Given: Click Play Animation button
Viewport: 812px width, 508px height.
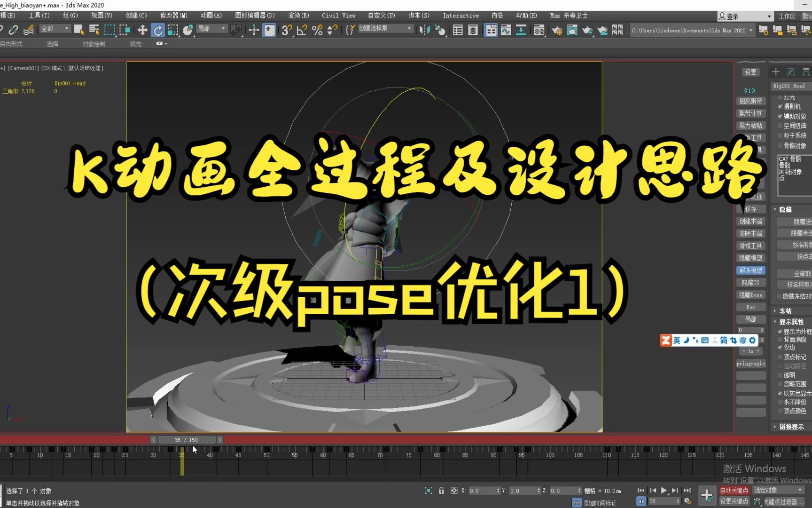Looking at the screenshot, I should coord(664,491).
